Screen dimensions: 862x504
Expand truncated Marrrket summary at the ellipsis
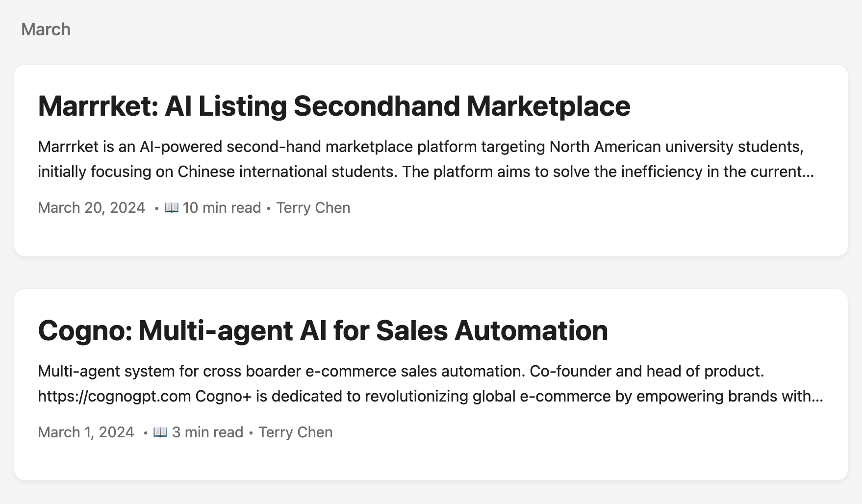(x=809, y=172)
